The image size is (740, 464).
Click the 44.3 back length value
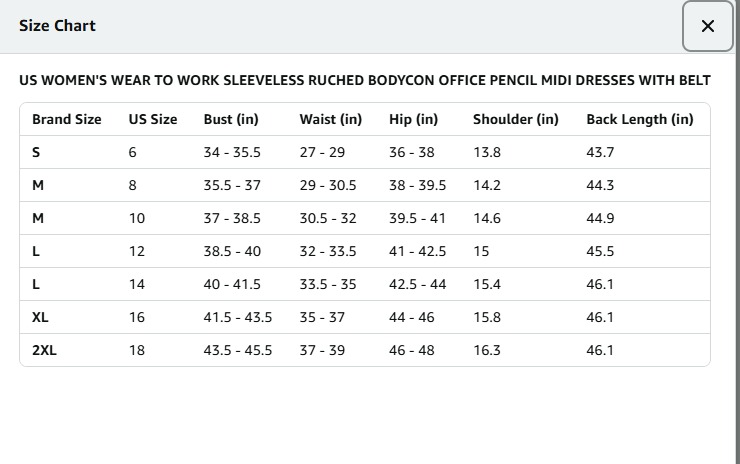[600, 185]
